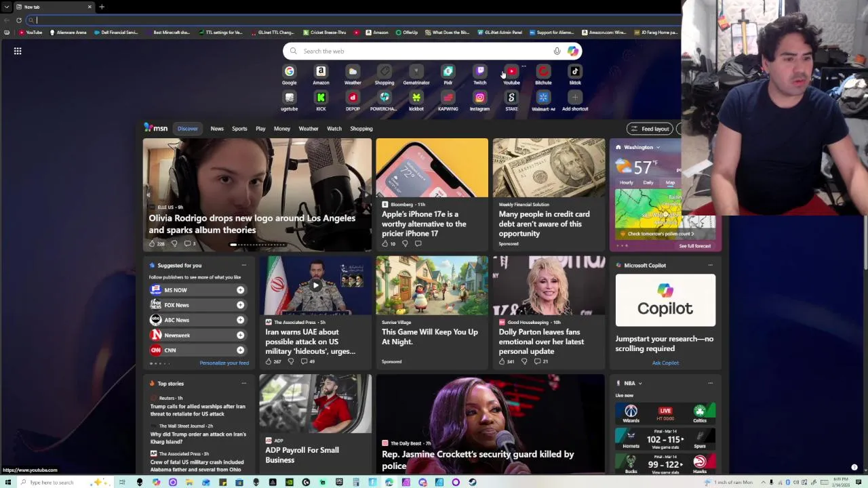Follow MS NOW with plus button
Image resolution: width=868 pixels, height=488 pixels.
[240, 290]
